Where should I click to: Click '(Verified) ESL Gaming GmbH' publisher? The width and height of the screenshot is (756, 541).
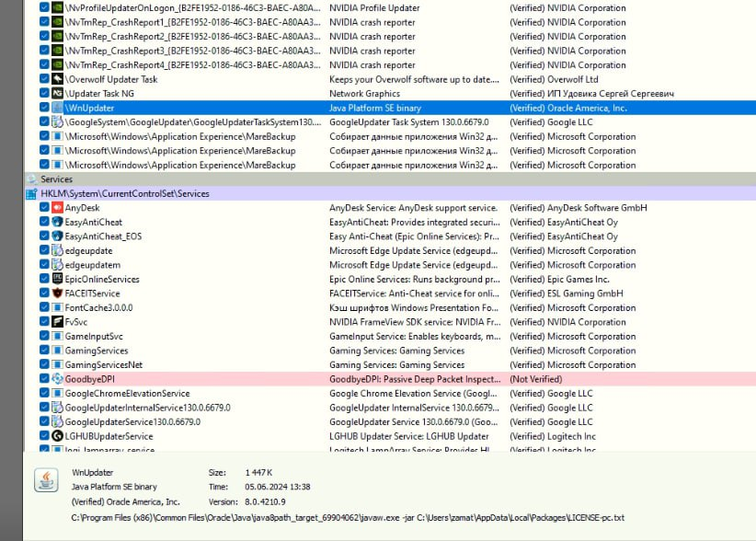566,294
